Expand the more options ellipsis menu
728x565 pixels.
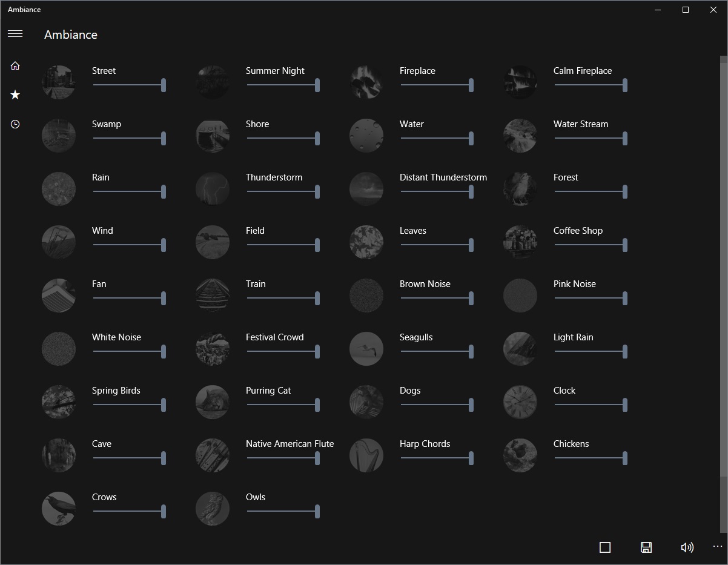(x=718, y=547)
